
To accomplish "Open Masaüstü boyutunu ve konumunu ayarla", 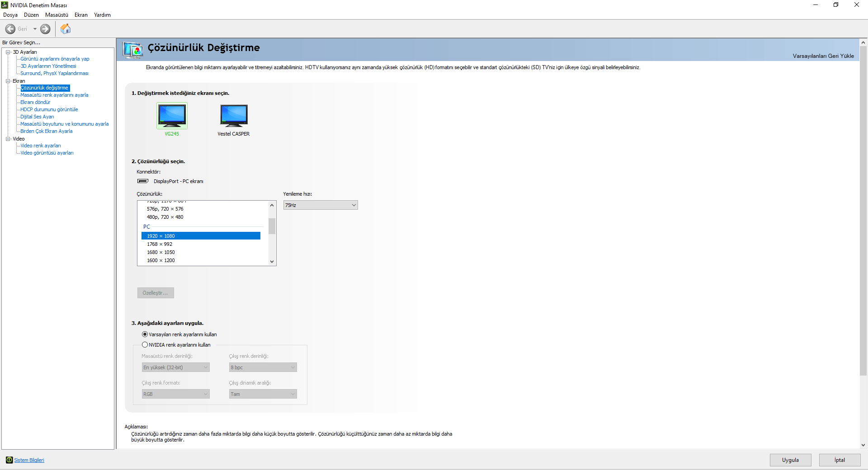I will (x=65, y=124).
